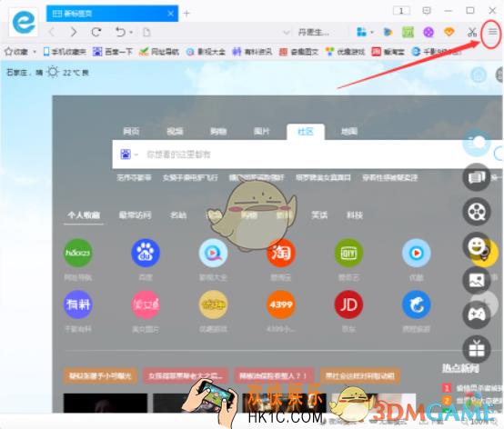Viewport: 504px width, 429px height.
Task: Go back to the previous page
Action: click(x=52, y=32)
